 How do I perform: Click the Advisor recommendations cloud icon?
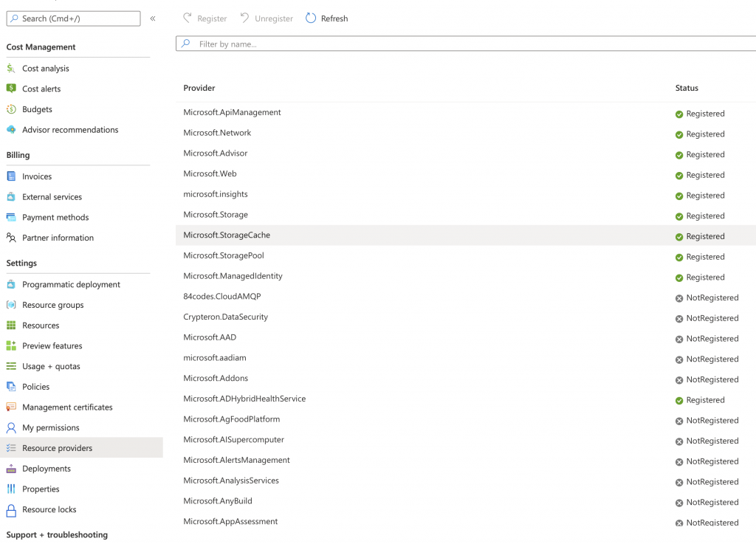[x=11, y=130]
